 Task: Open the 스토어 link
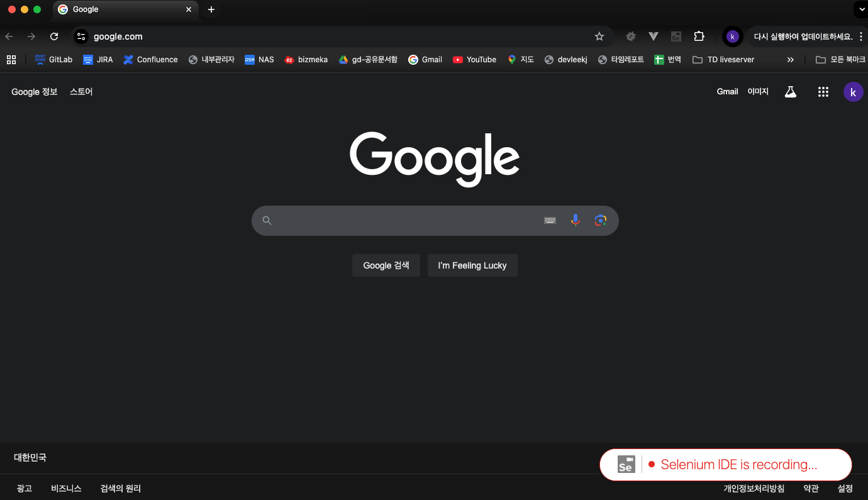pyautogui.click(x=81, y=92)
